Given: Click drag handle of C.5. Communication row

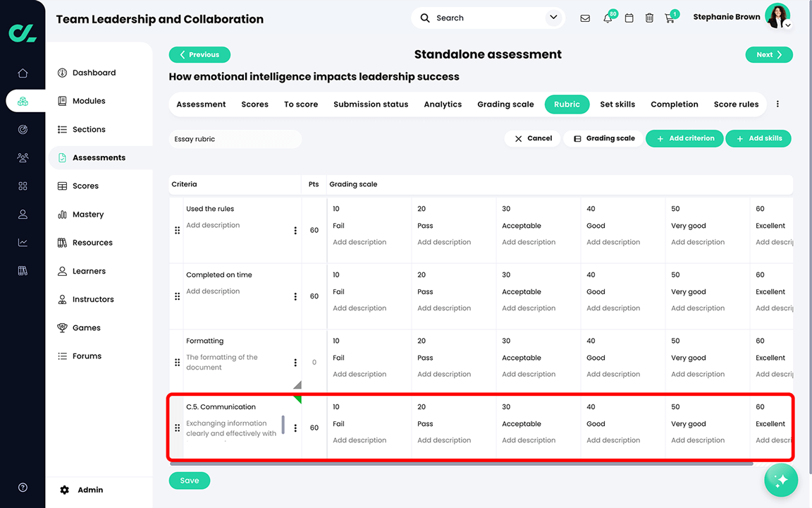Looking at the screenshot, I should coord(177,428).
